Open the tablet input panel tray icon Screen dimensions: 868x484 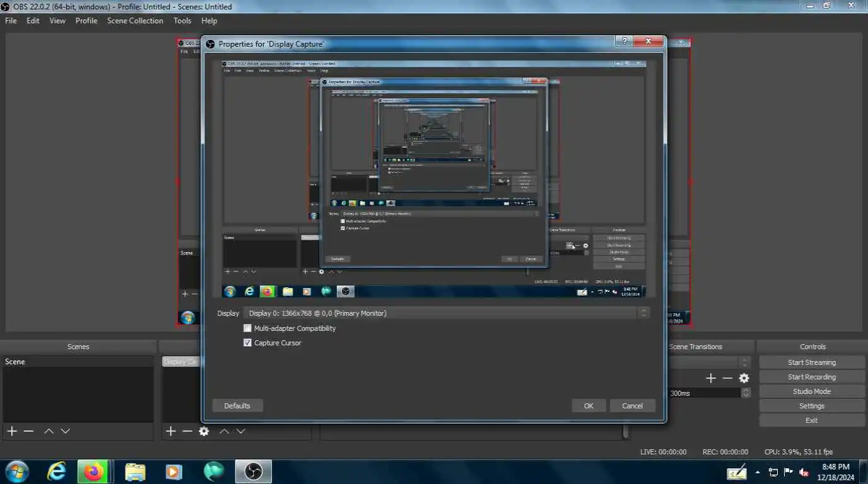point(737,472)
